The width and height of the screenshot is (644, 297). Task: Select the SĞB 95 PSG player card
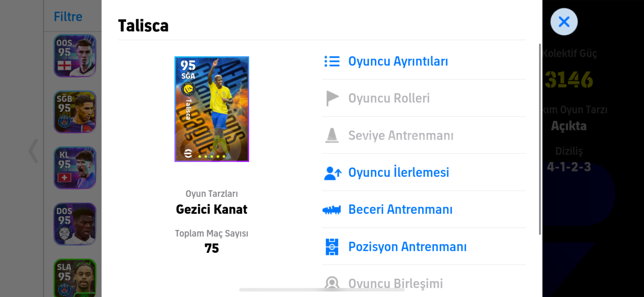pyautogui.click(x=75, y=112)
